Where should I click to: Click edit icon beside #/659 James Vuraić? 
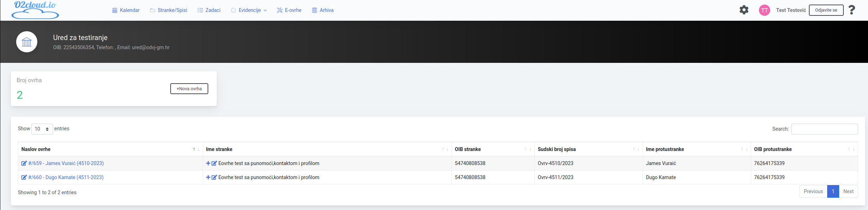click(24, 163)
